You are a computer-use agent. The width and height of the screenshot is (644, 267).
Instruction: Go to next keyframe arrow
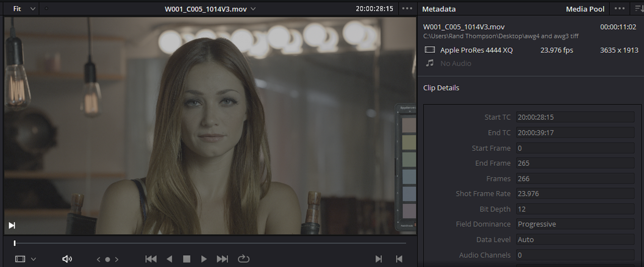pos(117,259)
